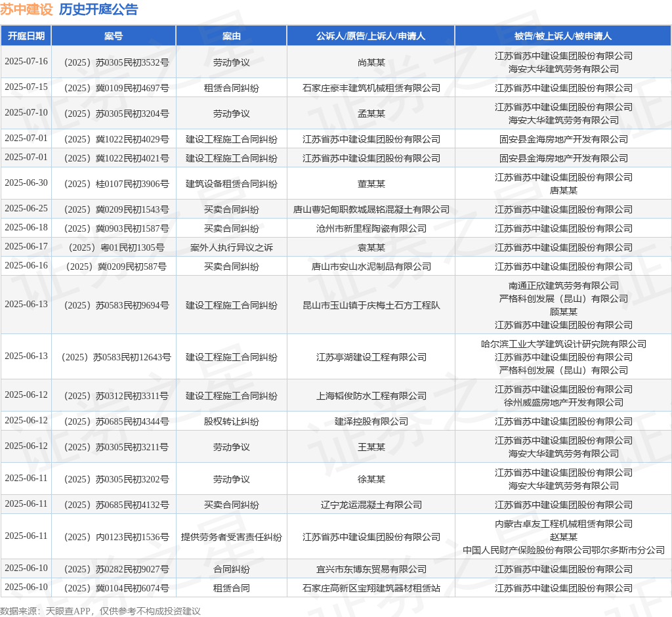Click case number (2025)苏0685民初4344号
Image resolution: width=672 pixels, height=617 pixels.
(116, 422)
